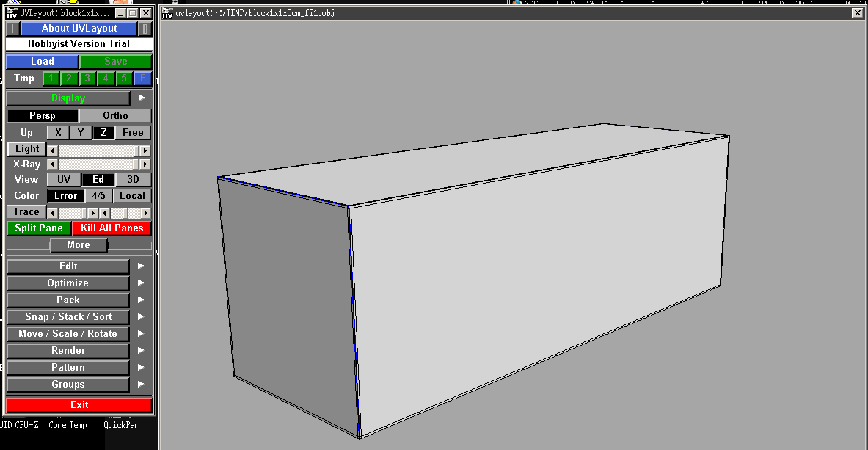
Task: Switch to Ortho projection
Action: pos(115,116)
